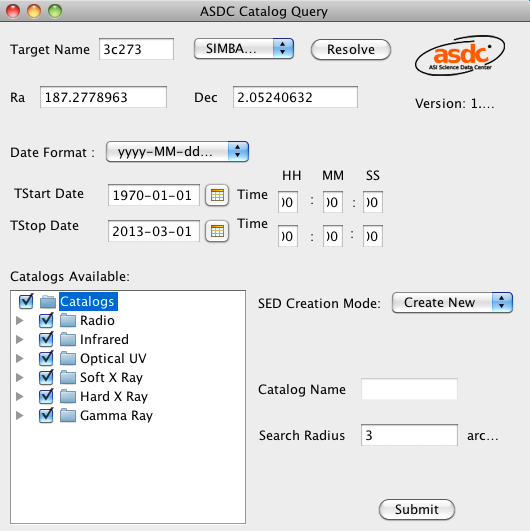The image size is (530, 531).
Task: Click the Submit button
Action: pyautogui.click(x=417, y=509)
